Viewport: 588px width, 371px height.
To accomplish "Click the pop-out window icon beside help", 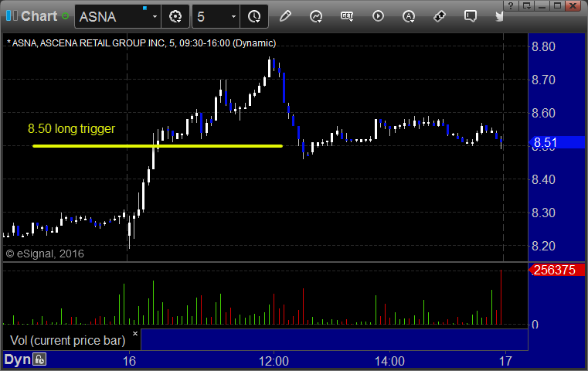I will coord(526,6).
